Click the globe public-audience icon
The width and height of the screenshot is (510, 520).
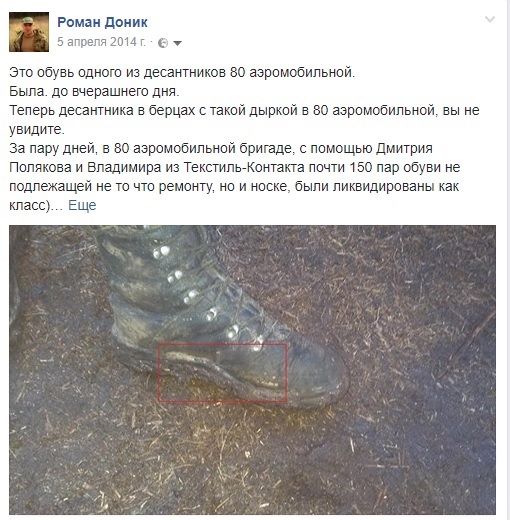pos(163,43)
